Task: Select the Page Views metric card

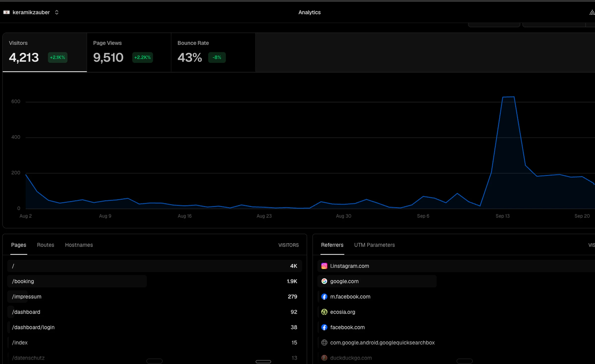Action: click(129, 52)
